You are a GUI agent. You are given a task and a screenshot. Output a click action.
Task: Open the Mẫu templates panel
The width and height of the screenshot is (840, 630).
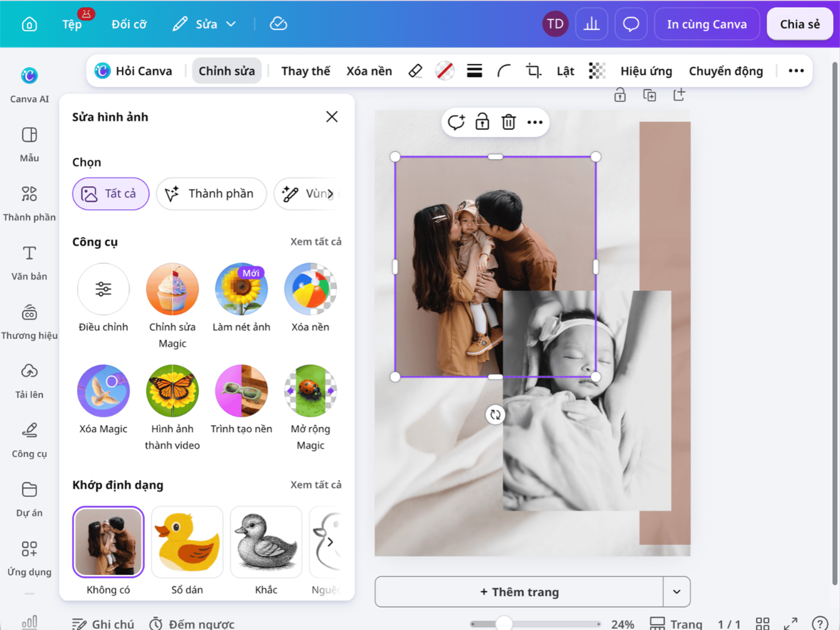pyautogui.click(x=29, y=145)
